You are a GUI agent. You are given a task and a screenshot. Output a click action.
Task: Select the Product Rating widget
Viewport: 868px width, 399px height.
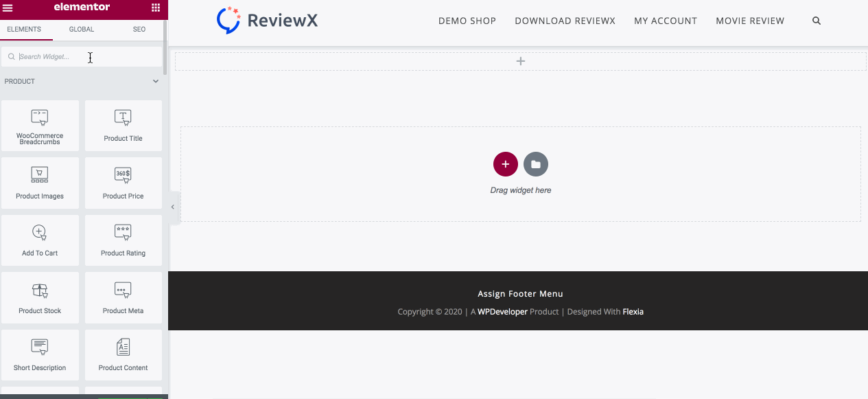click(124, 240)
